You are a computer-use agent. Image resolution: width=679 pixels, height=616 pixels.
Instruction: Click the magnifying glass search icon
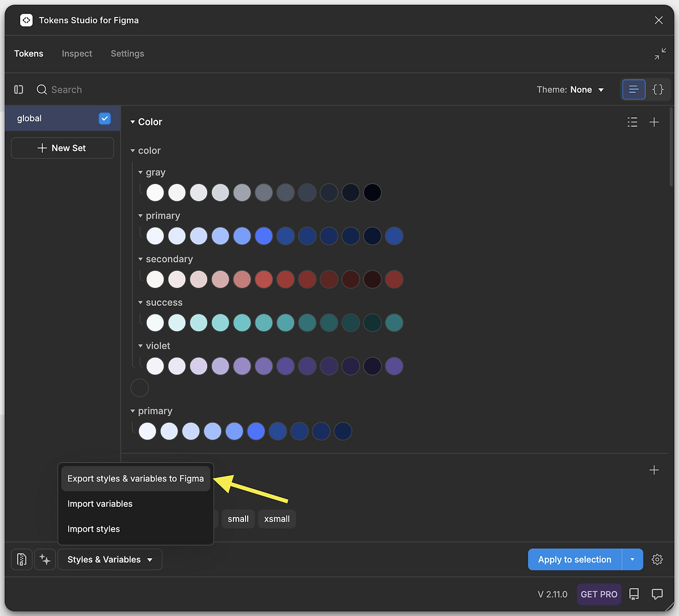[x=42, y=90]
